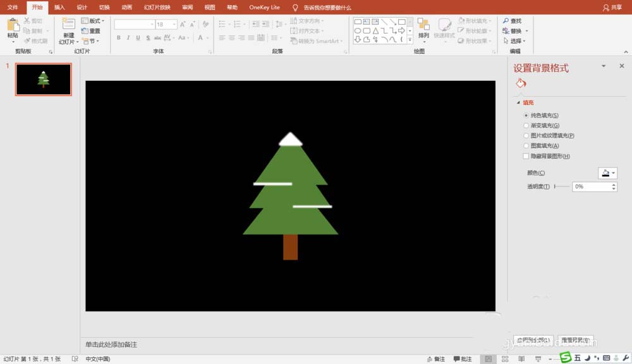Open the Layout dropdown
632x364 pixels.
pos(93,21)
